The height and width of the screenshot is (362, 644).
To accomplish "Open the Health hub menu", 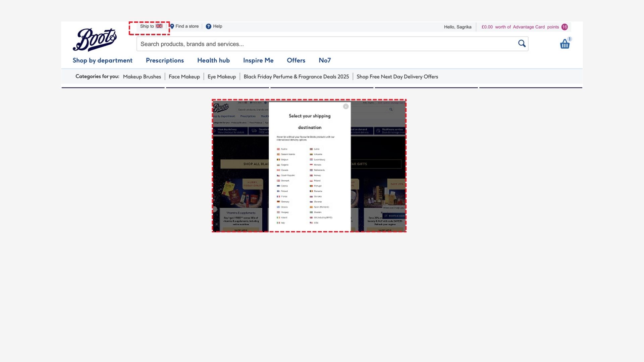I will click(x=213, y=60).
